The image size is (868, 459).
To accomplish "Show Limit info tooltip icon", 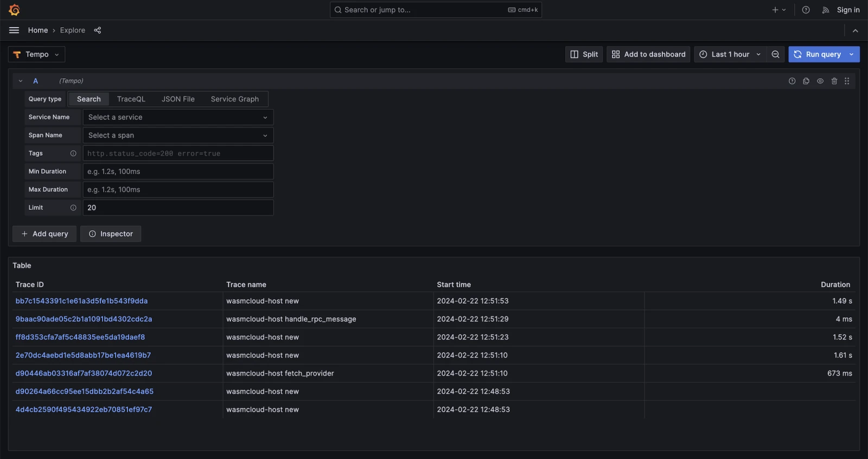I will coord(73,208).
